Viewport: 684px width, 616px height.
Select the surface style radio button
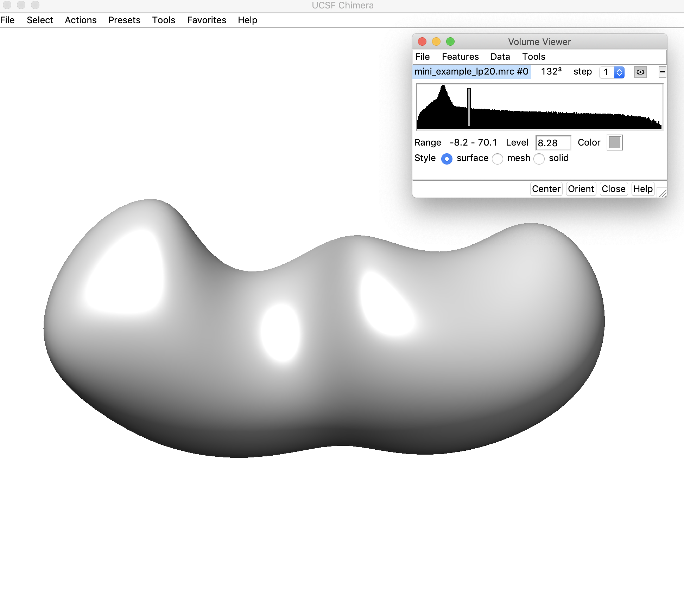(x=447, y=159)
